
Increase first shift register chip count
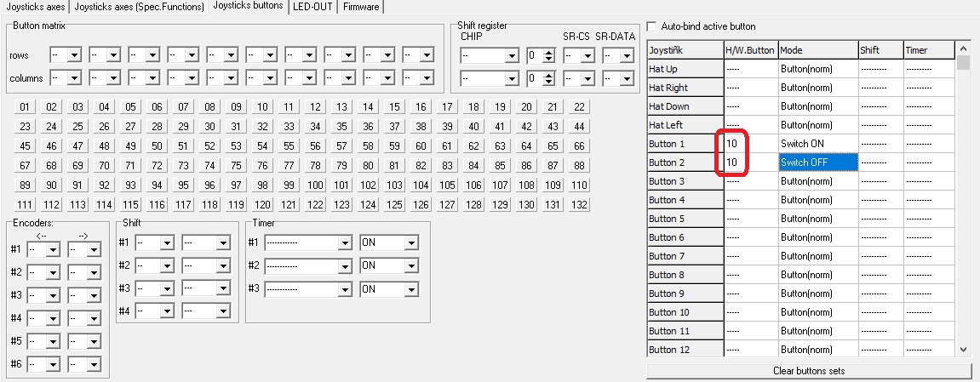click(549, 53)
